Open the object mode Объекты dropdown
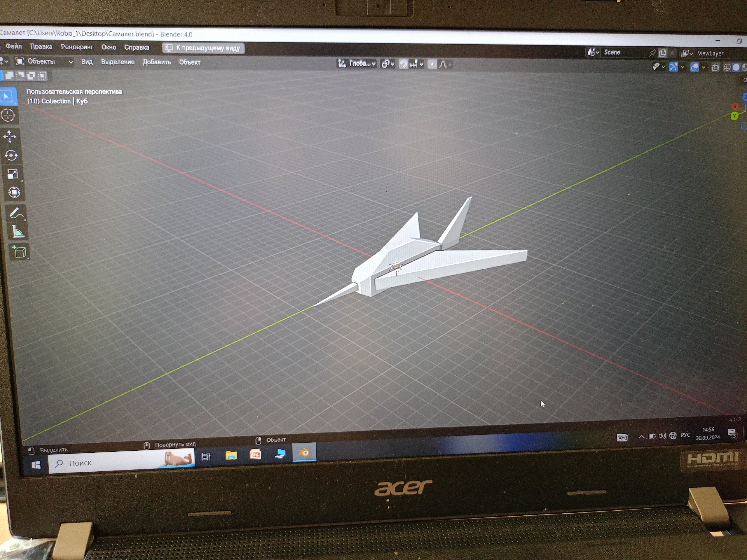The width and height of the screenshot is (747, 560). coord(44,62)
